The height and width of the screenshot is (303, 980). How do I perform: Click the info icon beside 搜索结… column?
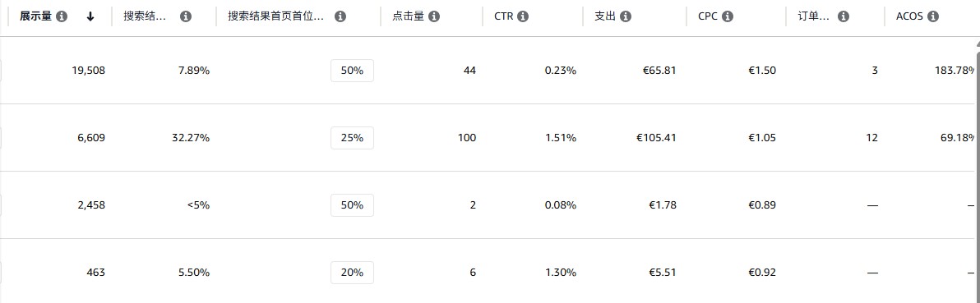pyautogui.click(x=186, y=17)
